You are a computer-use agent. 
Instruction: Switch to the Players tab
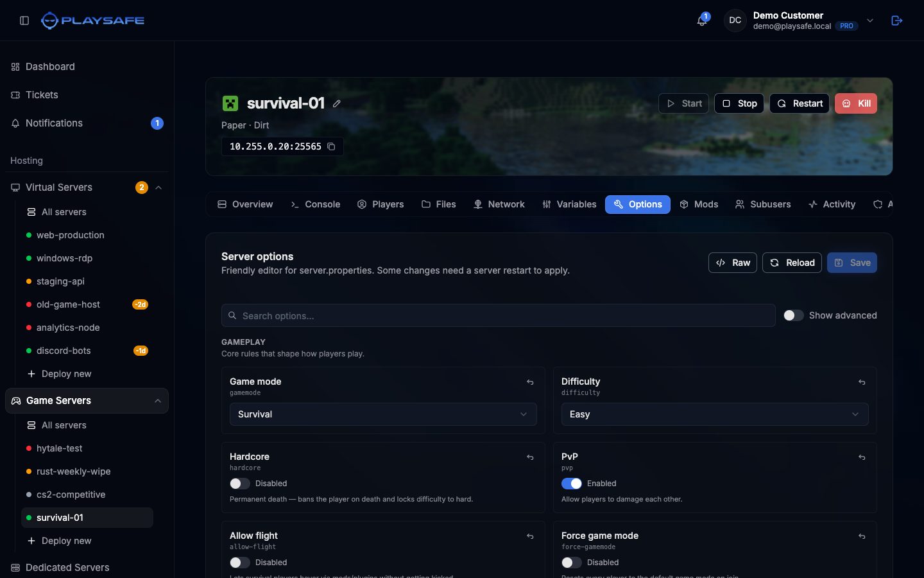[381, 204]
